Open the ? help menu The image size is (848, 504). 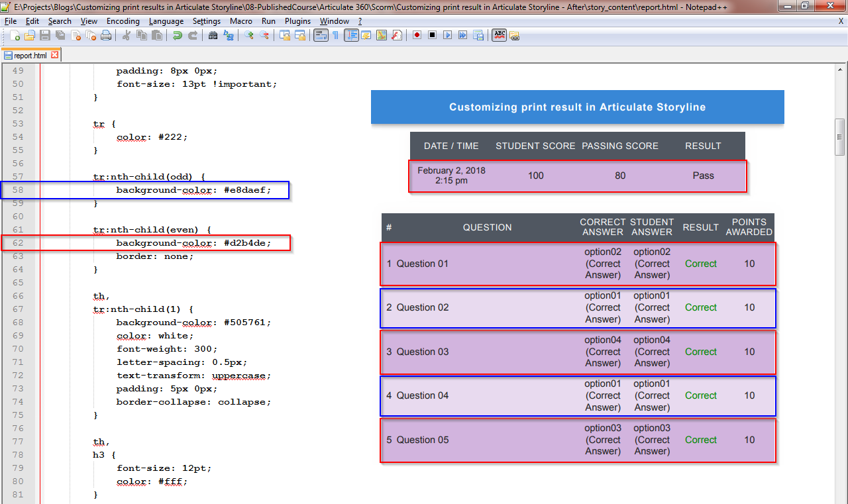point(360,21)
